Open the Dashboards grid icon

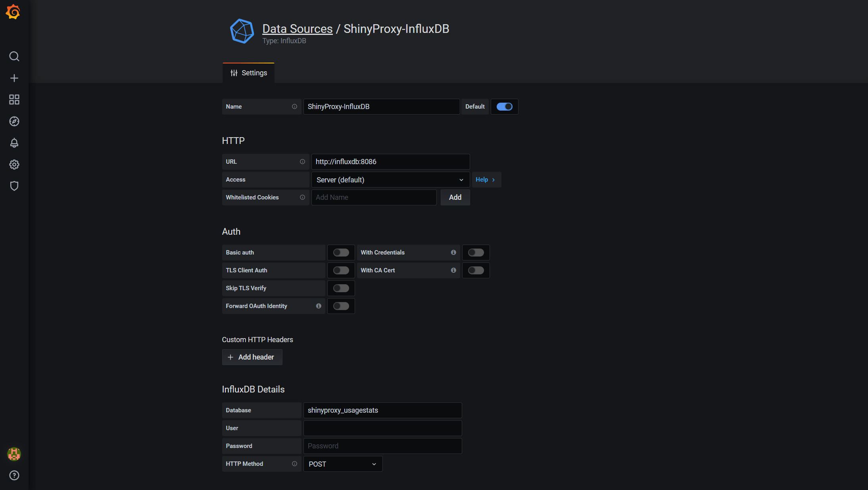(x=14, y=100)
